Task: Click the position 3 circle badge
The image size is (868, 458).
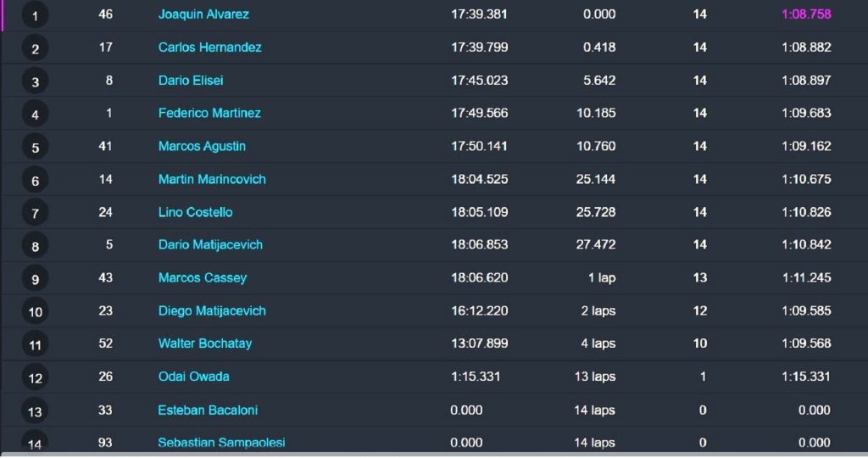Action: pyautogui.click(x=35, y=81)
